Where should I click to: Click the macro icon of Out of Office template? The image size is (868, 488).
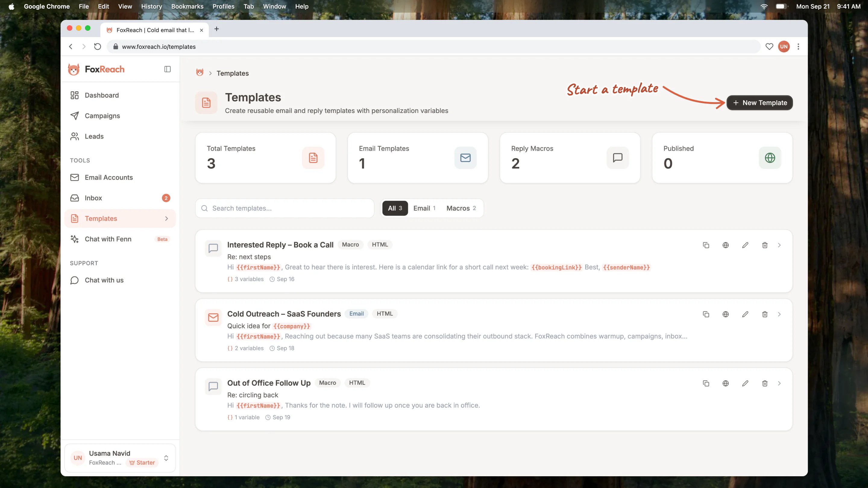pos(213,386)
